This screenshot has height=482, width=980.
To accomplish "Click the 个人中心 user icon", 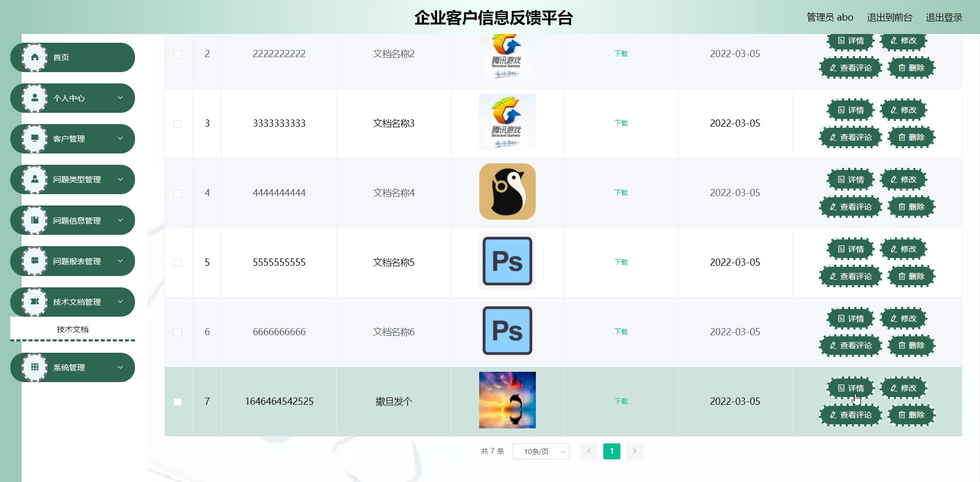I will pyautogui.click(x=35, y=98).
